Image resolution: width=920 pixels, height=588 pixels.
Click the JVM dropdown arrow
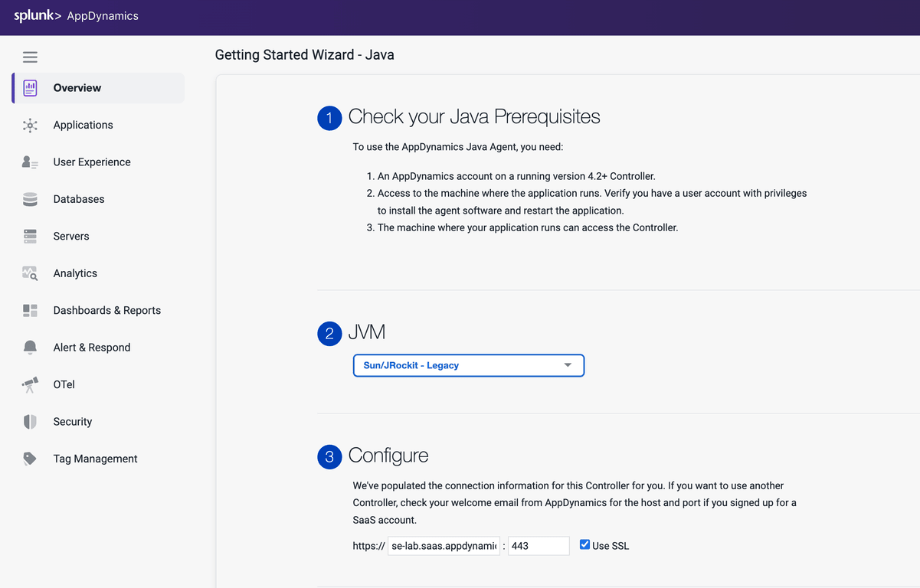[x=568, y=365]
